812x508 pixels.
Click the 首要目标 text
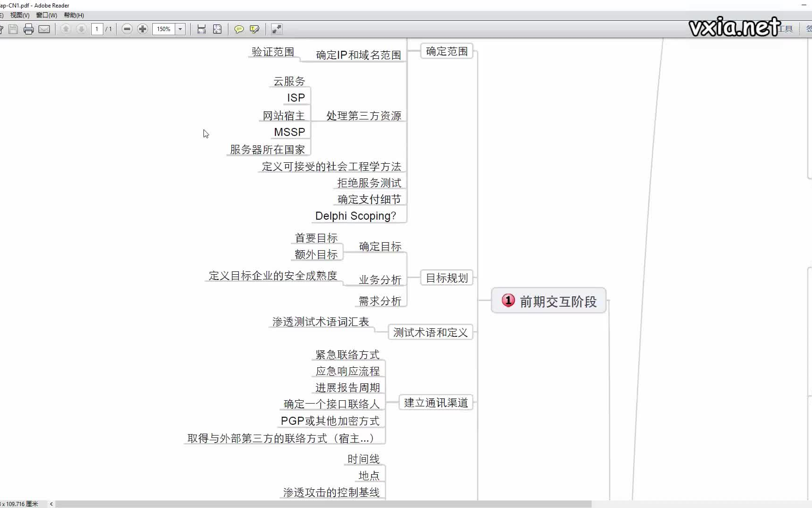click(316, 238)
